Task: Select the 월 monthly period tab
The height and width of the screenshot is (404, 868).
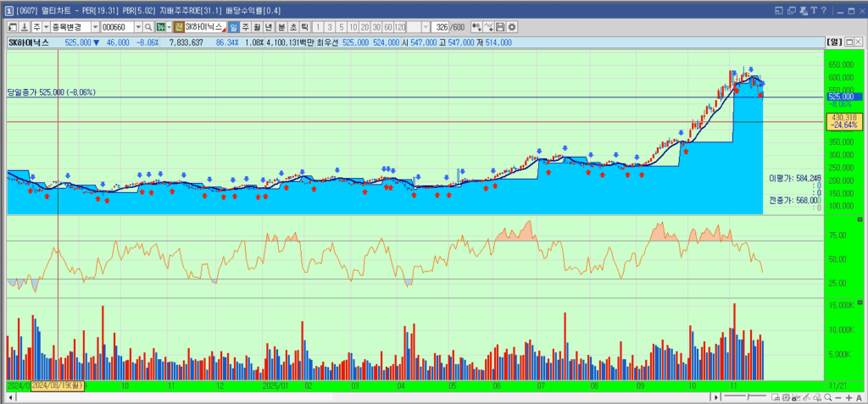Action: pyautogui.click(x=257, y=27)
